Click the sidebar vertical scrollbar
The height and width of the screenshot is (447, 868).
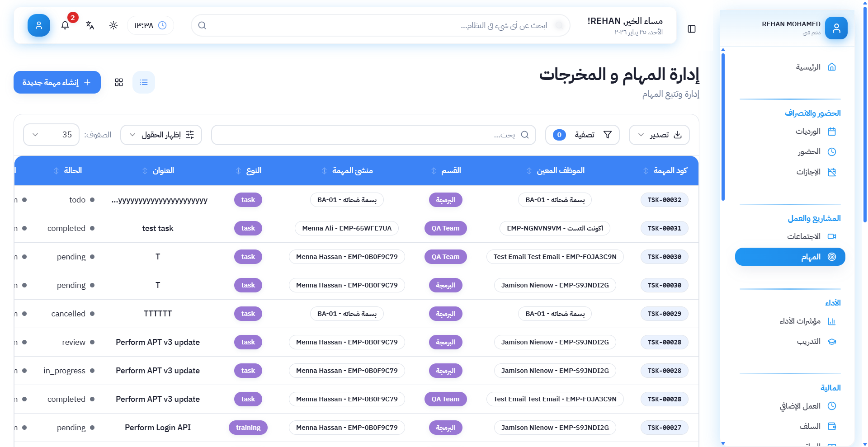coord(723,127)
